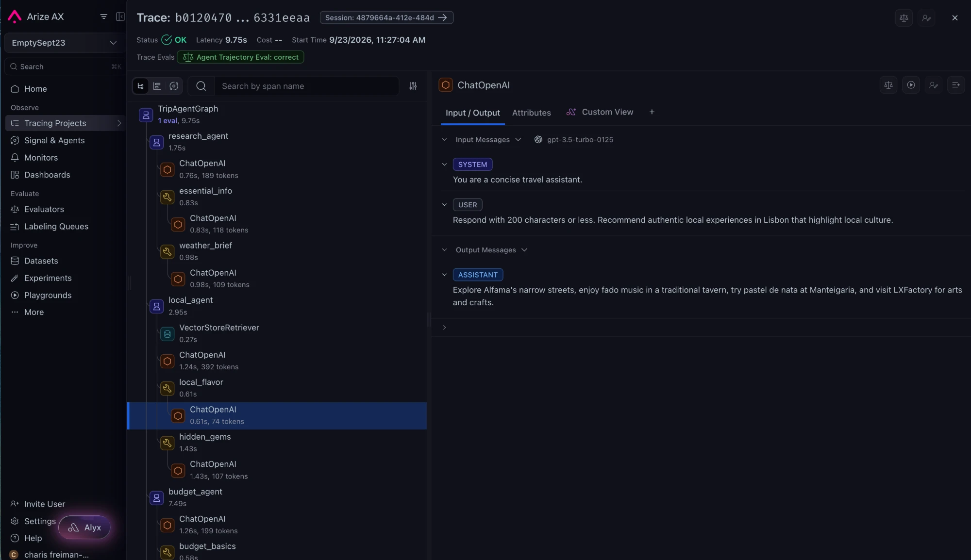Click the Arize AX logo icon

(15, 16)
